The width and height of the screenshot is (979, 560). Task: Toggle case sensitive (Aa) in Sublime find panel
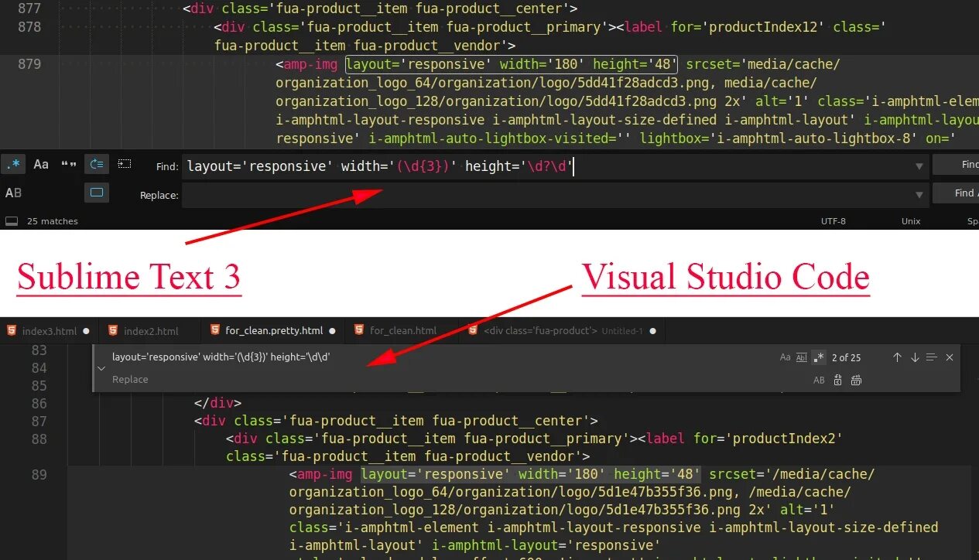41,164
